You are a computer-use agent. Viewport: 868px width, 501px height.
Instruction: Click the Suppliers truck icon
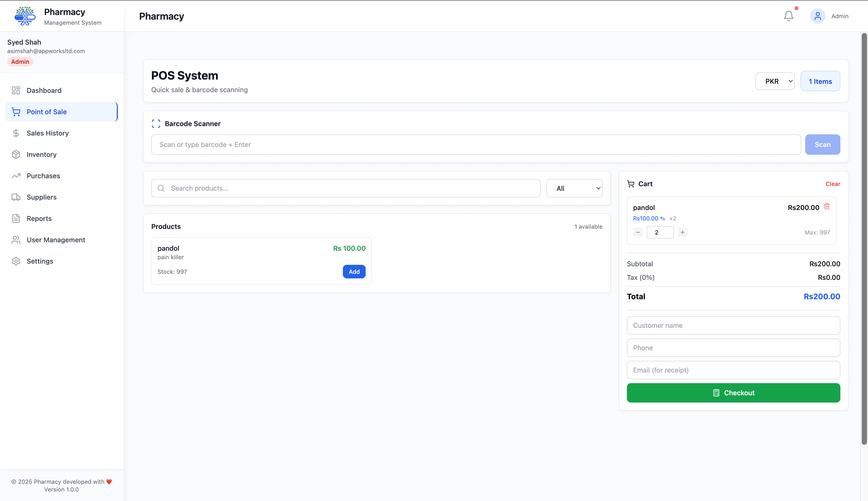pyautogui.click(x=16, y=197)
